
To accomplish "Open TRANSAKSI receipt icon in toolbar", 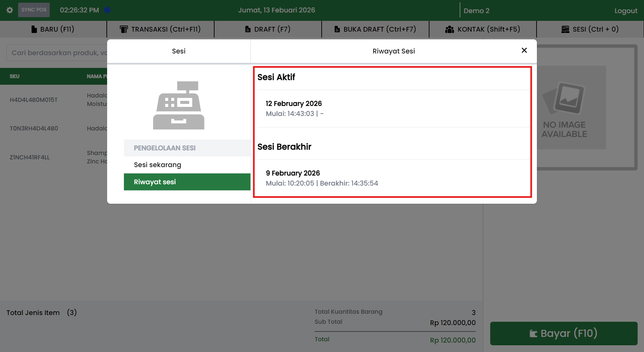I will [124, 29].
